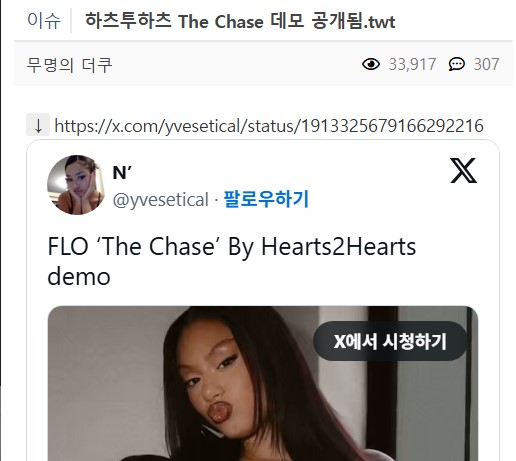Click the 33,917 view count
Viewport: 516px width, 461px height.
[412, 64]
